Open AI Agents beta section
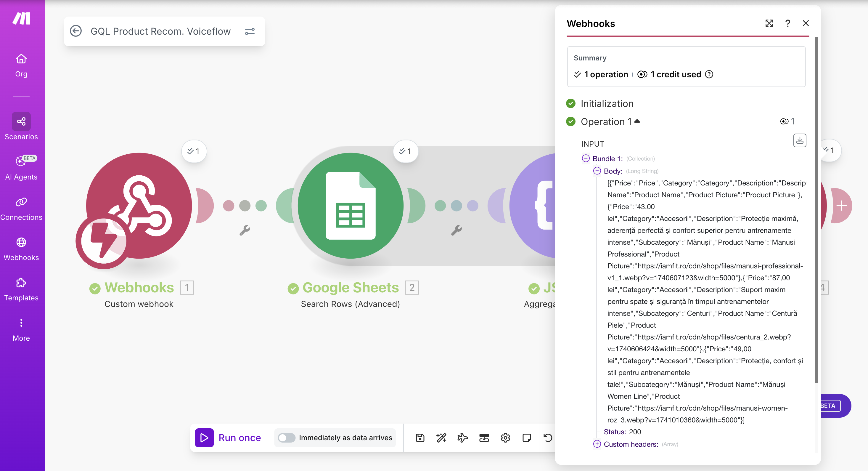This screenshot has height=471, width=868. 21,168
